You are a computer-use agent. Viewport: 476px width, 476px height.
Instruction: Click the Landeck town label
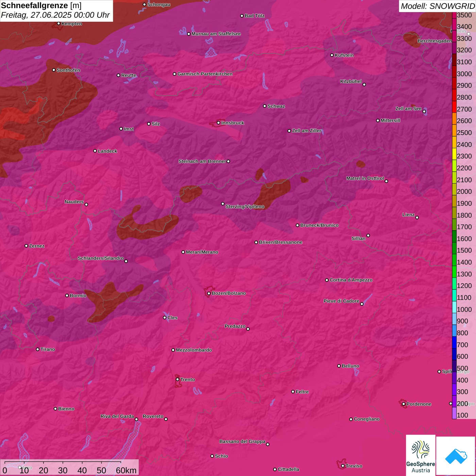click(107, 151)
